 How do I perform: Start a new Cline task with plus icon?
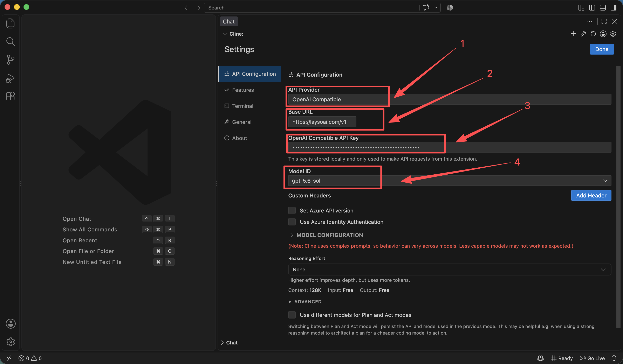click(x=573, y=34)
